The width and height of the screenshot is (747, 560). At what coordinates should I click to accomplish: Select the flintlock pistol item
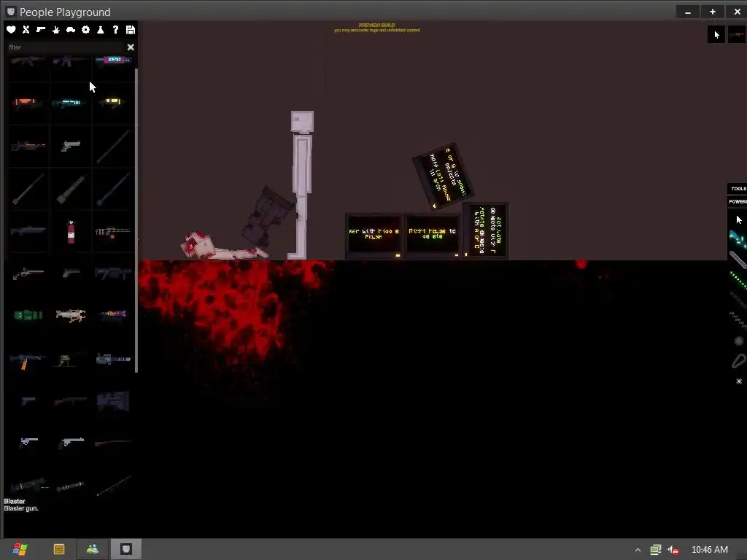[x=28, y=273]
